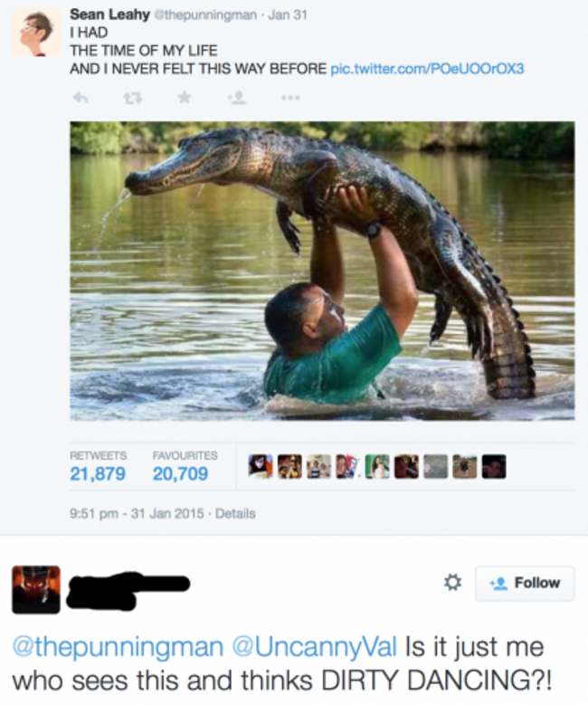Open the three-dot more options menu
The image size is (588, 705).
290,97
